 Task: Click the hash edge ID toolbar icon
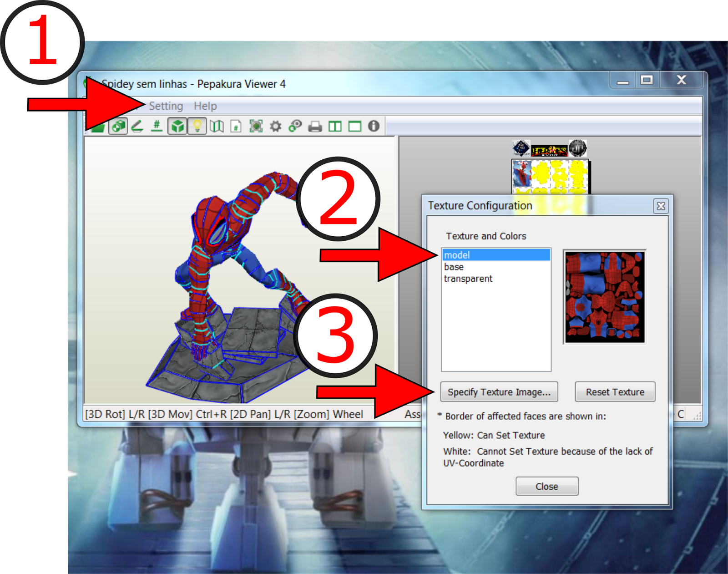[157, 126]
